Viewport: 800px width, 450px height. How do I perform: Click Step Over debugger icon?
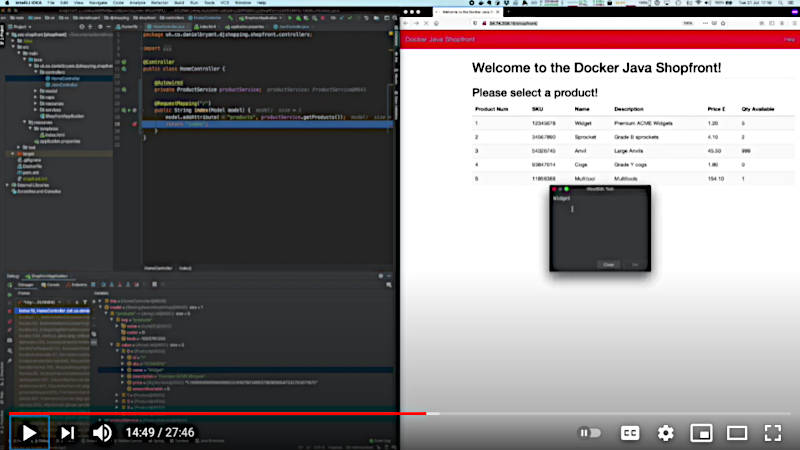[103, 285]
